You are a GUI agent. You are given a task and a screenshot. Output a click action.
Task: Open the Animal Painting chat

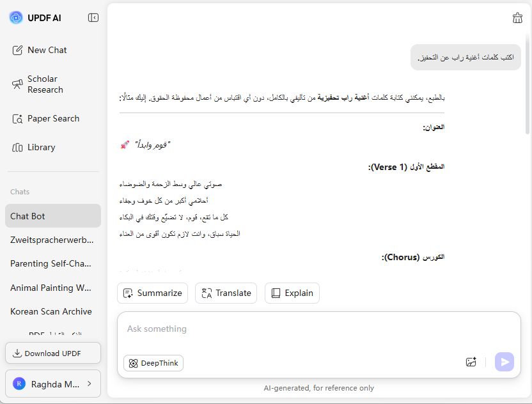coord(52,288)
